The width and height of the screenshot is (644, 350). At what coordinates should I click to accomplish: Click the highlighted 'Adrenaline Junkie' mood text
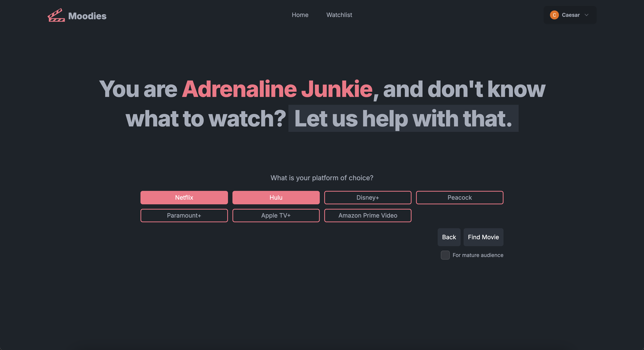click(x=277, y=89)
